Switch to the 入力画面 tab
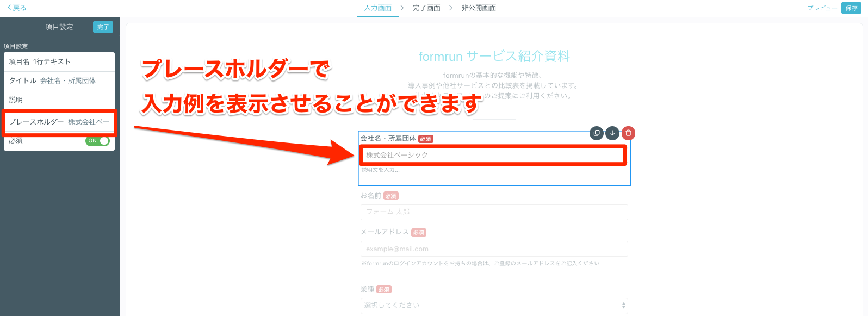Viewport: 868px width, 316px height. point(377,8)
